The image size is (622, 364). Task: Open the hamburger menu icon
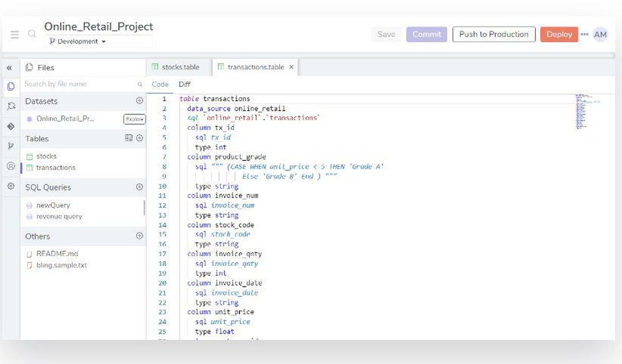click(x=15, y=34)
